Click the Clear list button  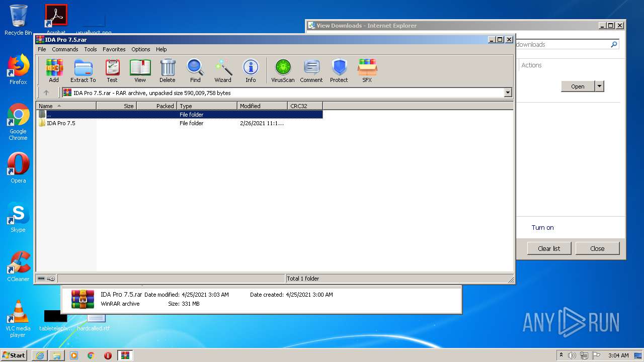[549, 248]
